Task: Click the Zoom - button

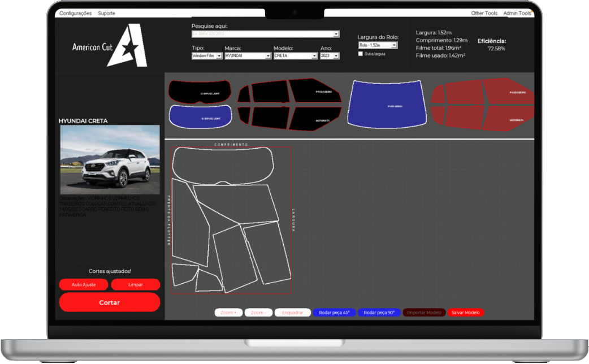Action: pyautogui.click(x=258, y=313)
